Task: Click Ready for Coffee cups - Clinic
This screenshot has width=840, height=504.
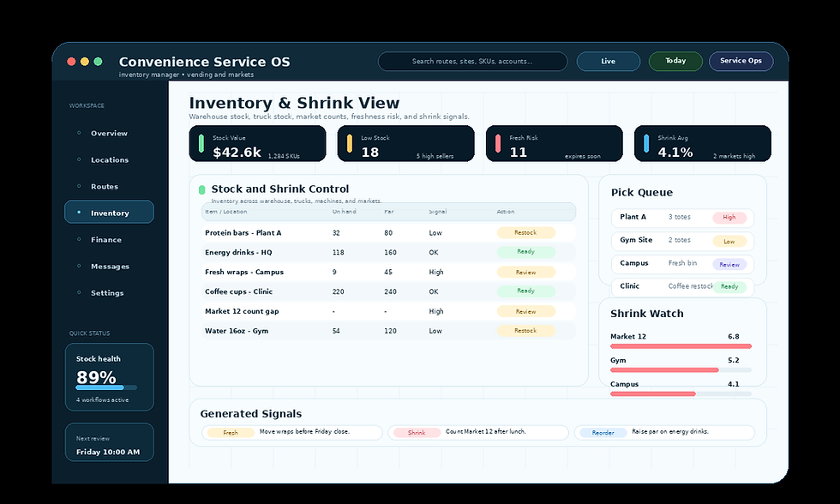Action: (526, 291)
